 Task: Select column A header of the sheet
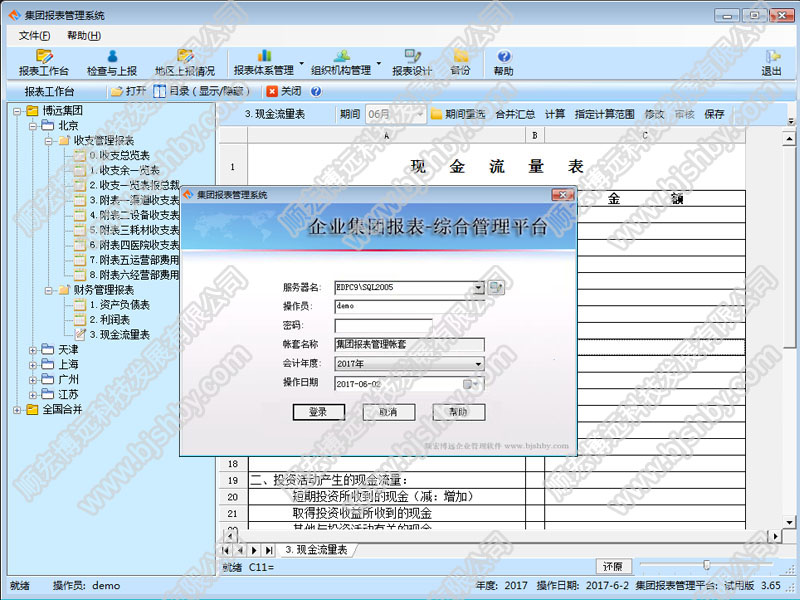click(386, 135)
